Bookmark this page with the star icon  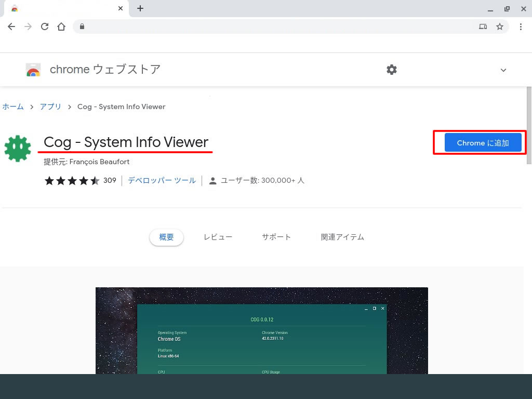click(500, 26)
